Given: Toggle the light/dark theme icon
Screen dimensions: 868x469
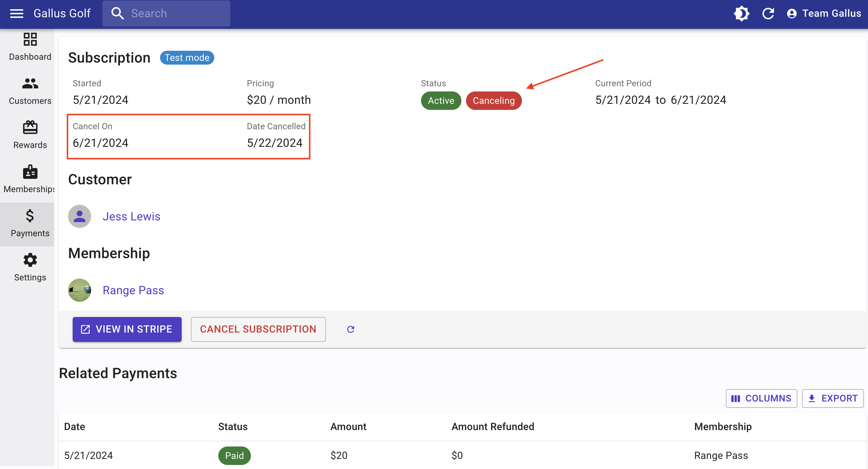Looking at the screenshot, I should [741, 14].
